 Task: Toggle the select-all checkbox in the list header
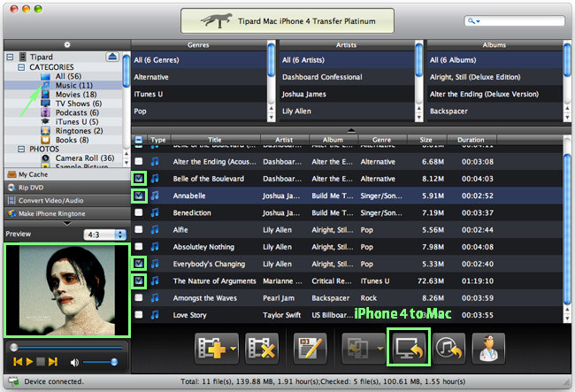[139, 140]
